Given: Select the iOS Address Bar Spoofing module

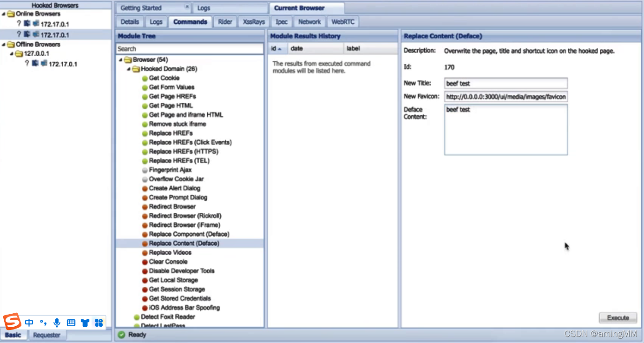Looking at the screenshot, I should [184, 308].
